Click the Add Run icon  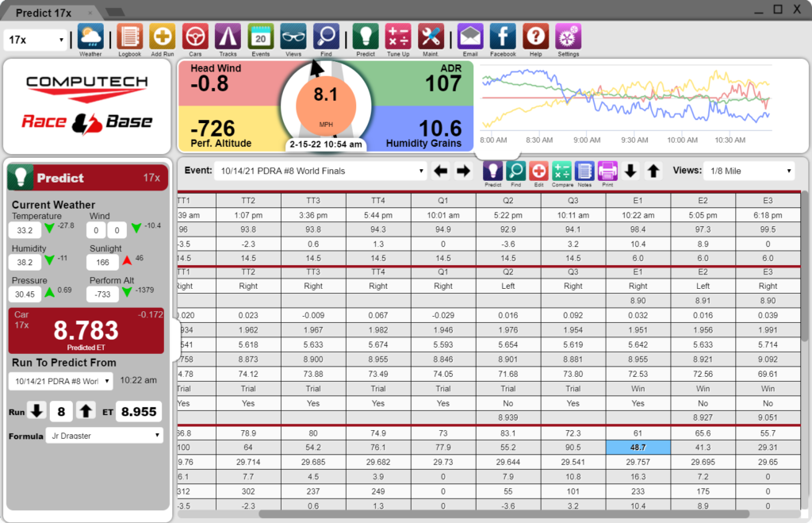click(x=162, y=35)
